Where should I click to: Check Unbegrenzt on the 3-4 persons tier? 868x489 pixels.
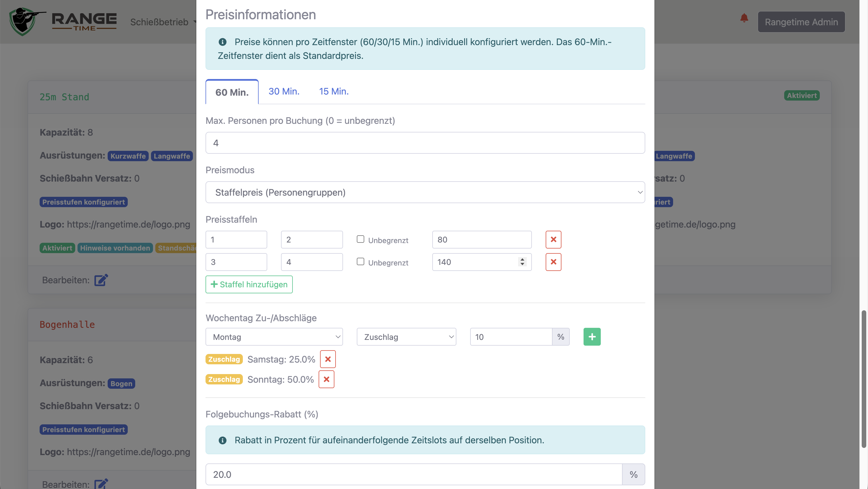point(361,261)
